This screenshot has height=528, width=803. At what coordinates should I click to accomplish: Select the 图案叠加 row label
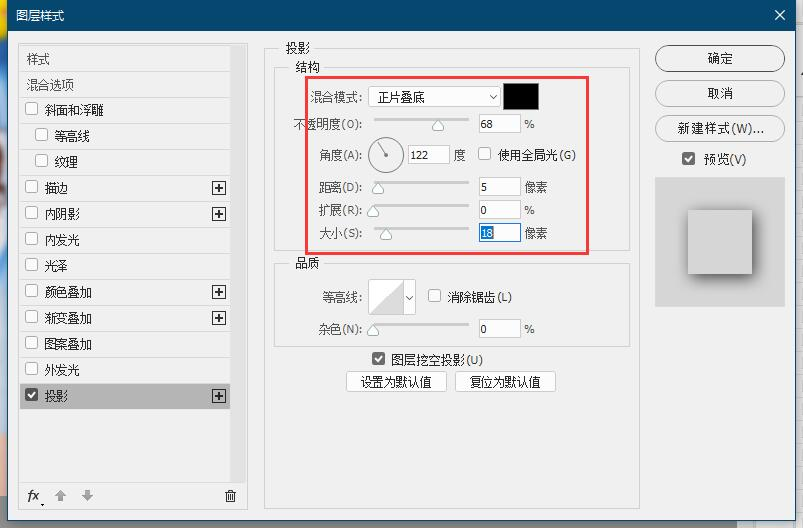tap(68, 344)
